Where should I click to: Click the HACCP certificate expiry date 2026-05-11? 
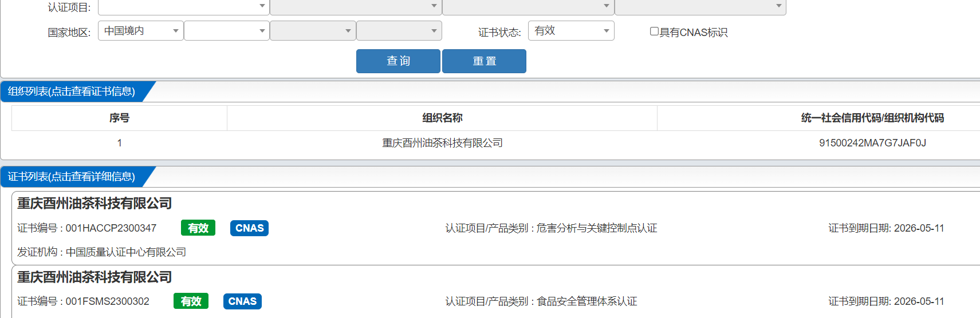pos(919,228)
